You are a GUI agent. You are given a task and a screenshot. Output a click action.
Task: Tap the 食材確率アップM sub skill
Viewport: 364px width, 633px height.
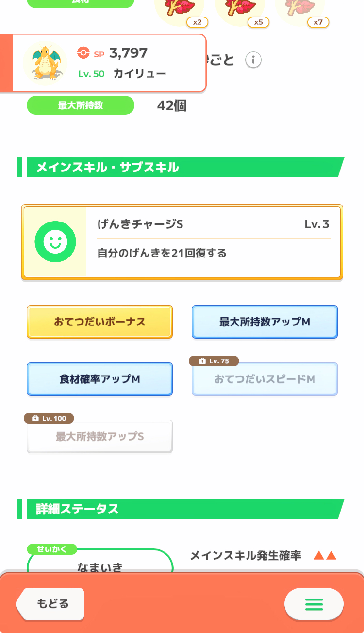coord(99,379)
